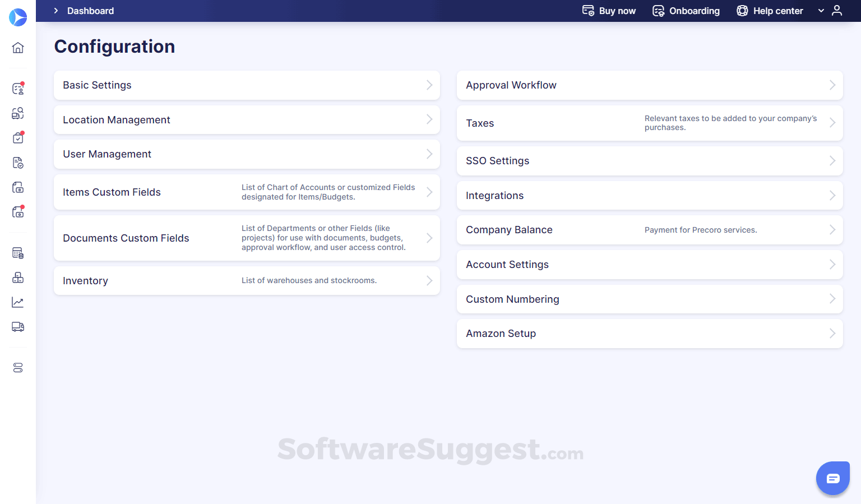Image resolution: width=861 pixels, height=504 pixels.
Task: Open the user profile icon top right
Action: coord(837,10)
